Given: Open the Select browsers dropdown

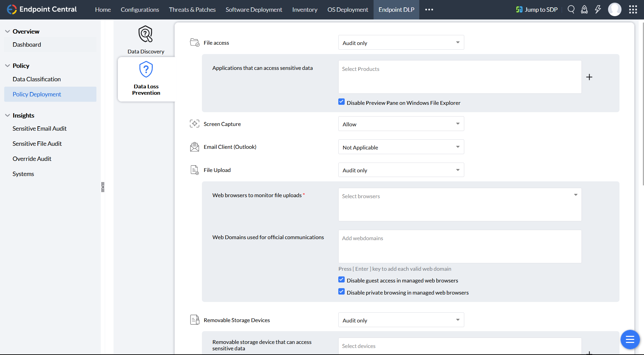Looking at the screenshot, I should point(460,196).
